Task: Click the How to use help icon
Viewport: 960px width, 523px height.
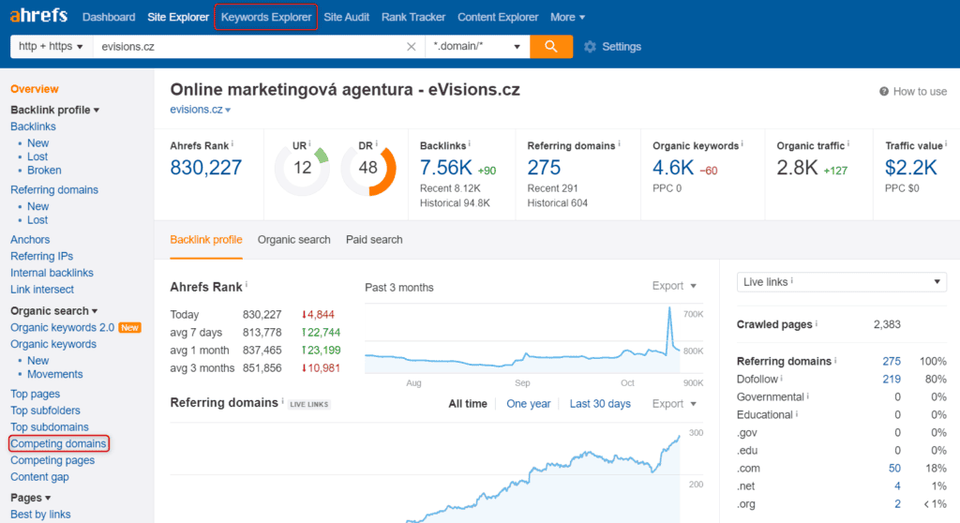Action: 884,92
